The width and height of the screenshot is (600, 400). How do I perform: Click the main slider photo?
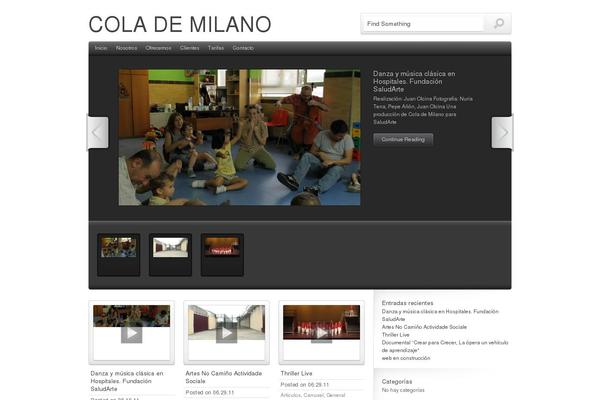[x=240, y=137]
